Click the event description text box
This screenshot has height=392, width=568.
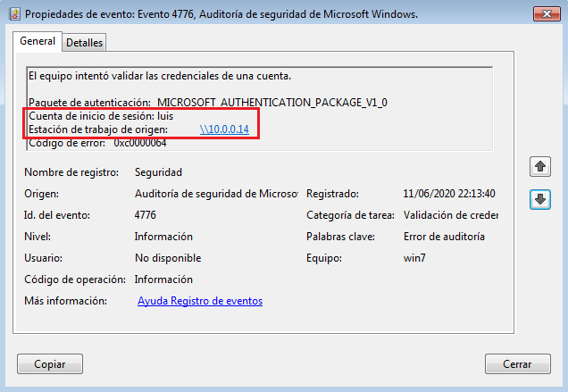(259, 109)
